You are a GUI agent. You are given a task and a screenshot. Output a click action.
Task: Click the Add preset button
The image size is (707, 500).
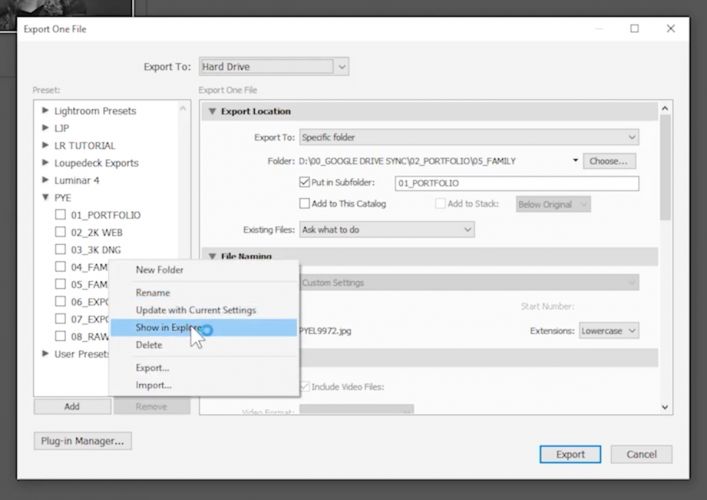click(x=72, y=406)
